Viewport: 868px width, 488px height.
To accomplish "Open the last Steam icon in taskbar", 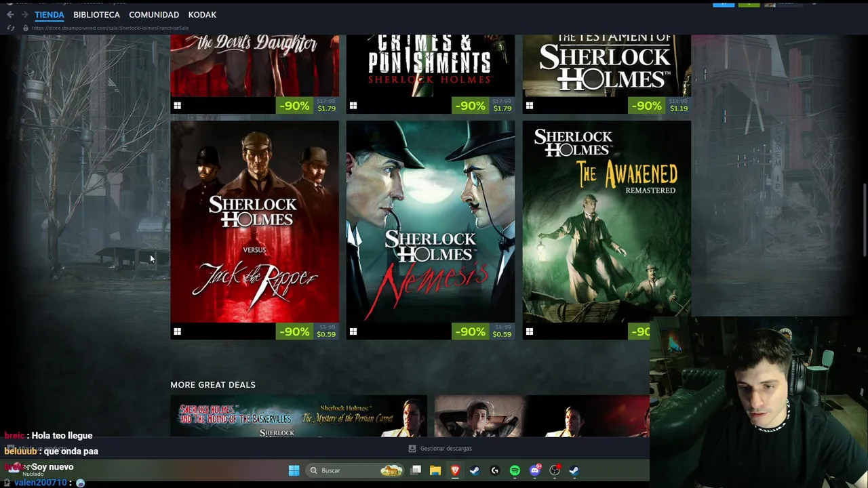I will pos(574,470).
